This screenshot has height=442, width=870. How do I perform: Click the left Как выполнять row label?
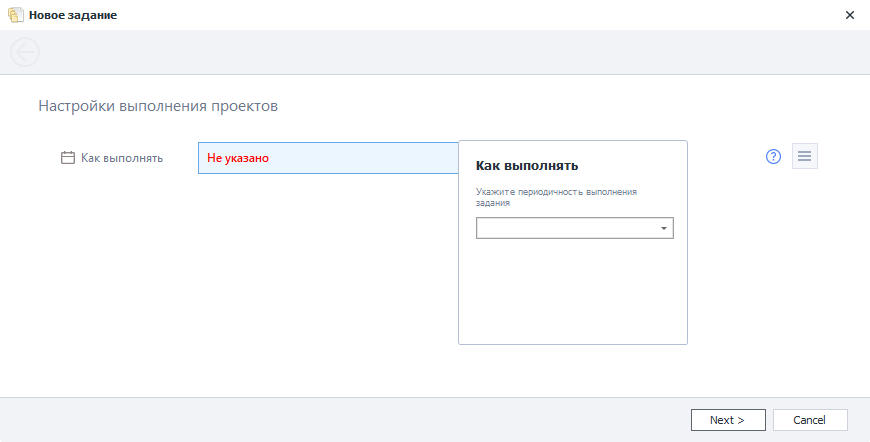[122, 158]
